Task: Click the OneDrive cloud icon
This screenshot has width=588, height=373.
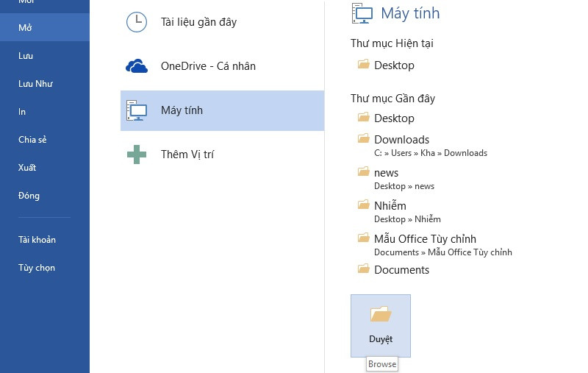Action: (137, 66)
